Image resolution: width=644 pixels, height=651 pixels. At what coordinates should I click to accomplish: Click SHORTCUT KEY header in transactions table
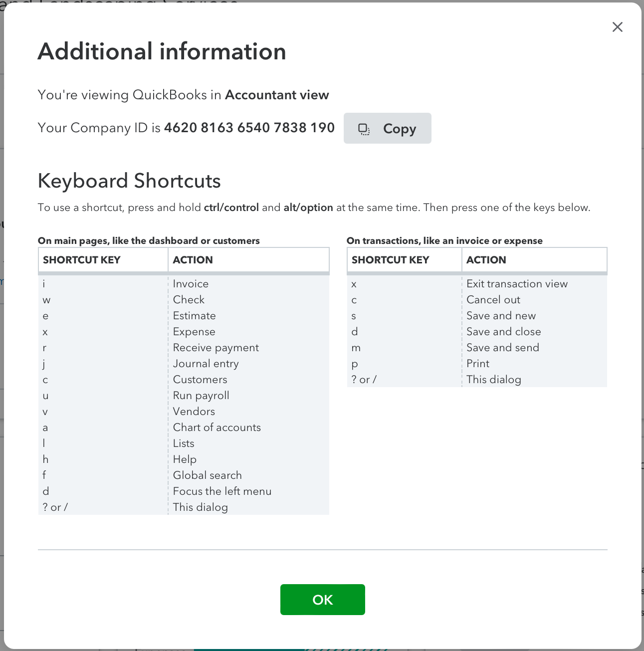coord(390,260)
